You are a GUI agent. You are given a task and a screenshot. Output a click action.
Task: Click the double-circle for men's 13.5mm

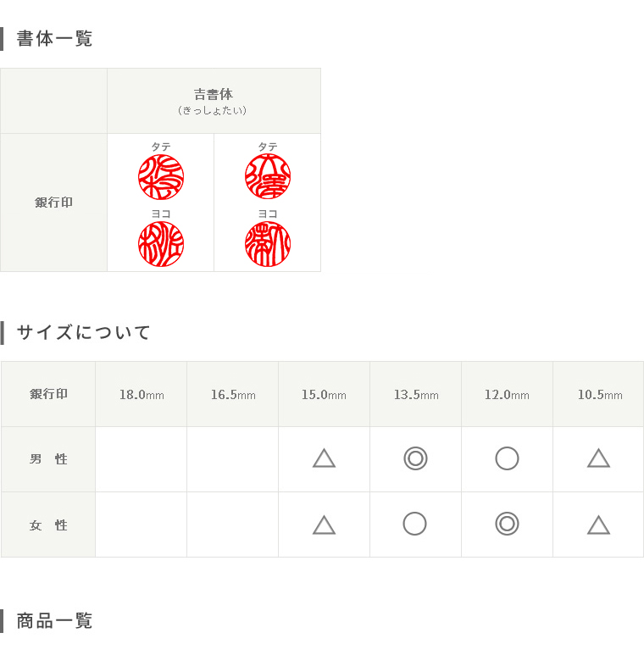[415, 458]
